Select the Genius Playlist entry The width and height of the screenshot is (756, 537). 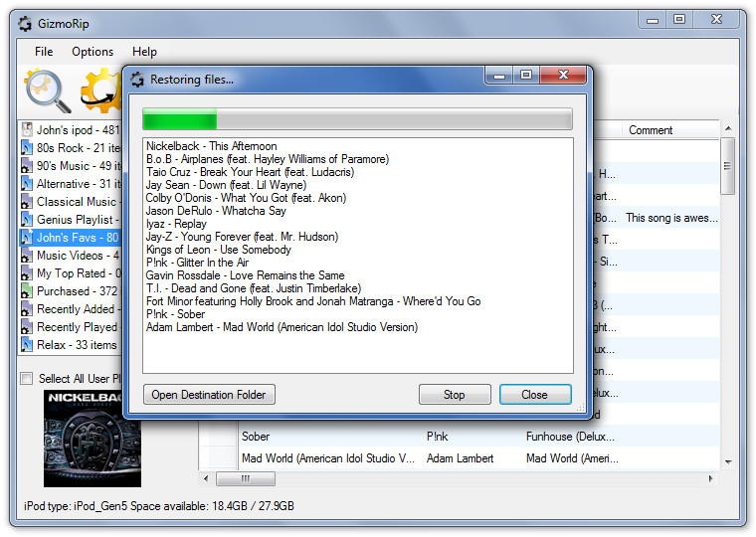(x=78, y=220)
